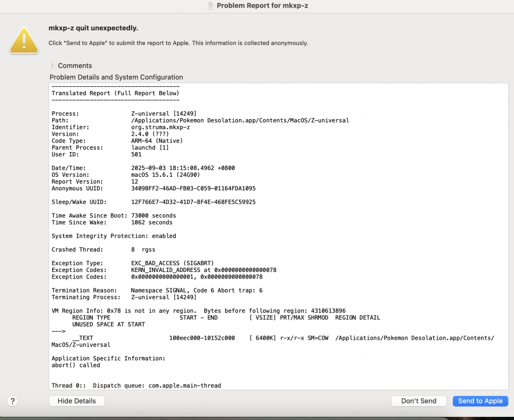The image size is (514, 420).
Task: Click the process value 'Z-universal [14249]' on the Process line
Action: coord(164,114)
